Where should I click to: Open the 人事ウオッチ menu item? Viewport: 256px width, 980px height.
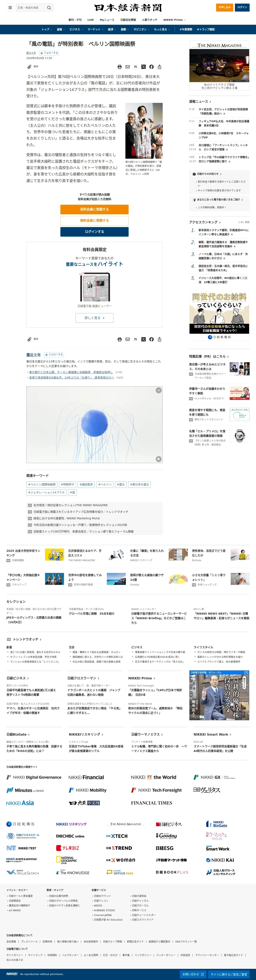tap(150, 20)
